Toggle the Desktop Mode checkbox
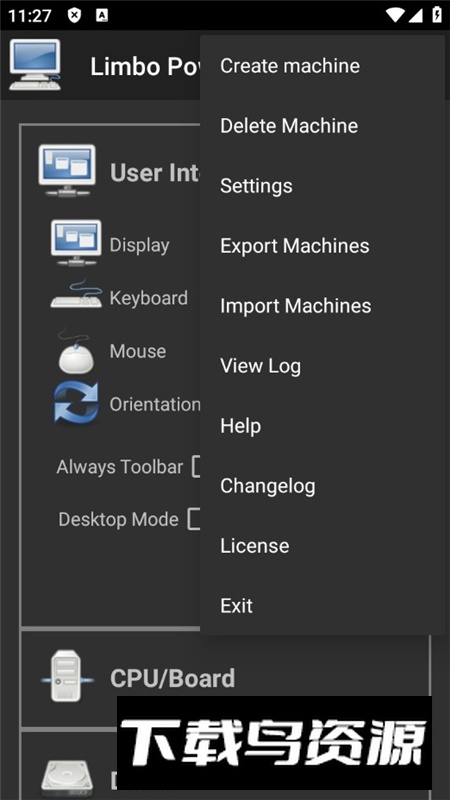The width and height of the screenshot is (450, 800). [x=195, y=519]
